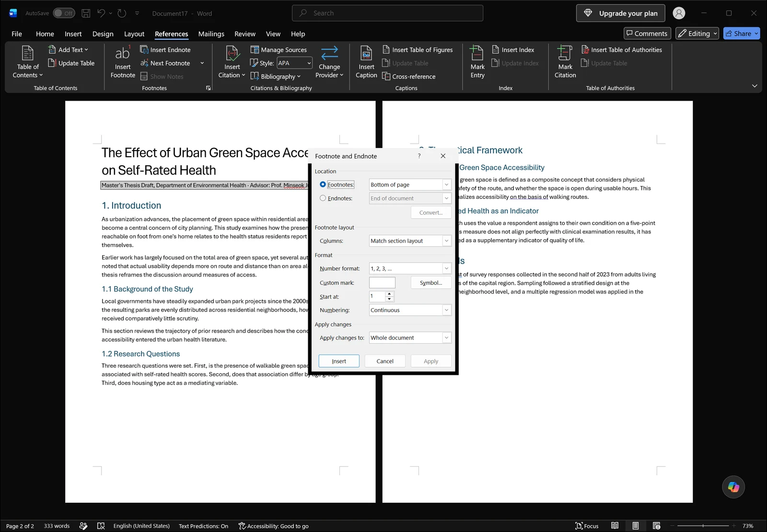Screen dimensions: 767x532
Task: Click Mark Citation
Action: [x=565, y=61]
